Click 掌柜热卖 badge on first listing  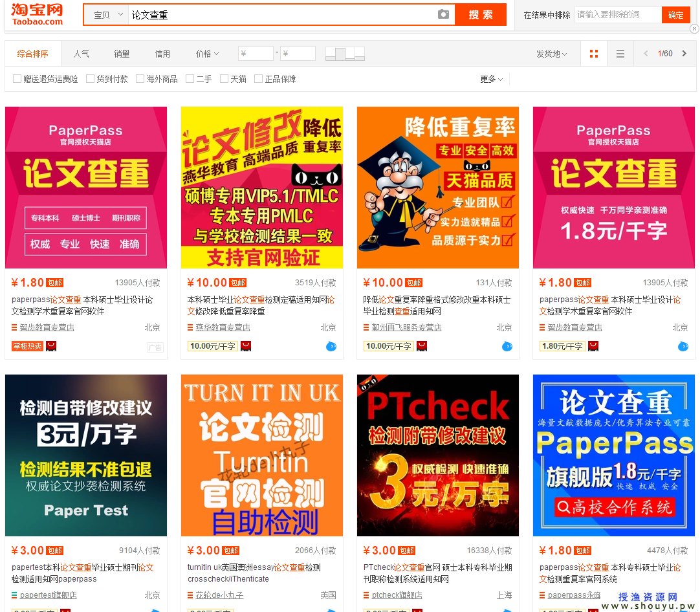pyautogui.click(x=28, y=346)
